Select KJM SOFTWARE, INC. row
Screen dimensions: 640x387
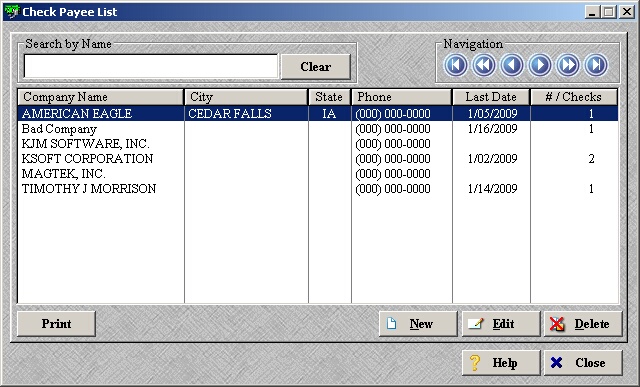[318, 144]
